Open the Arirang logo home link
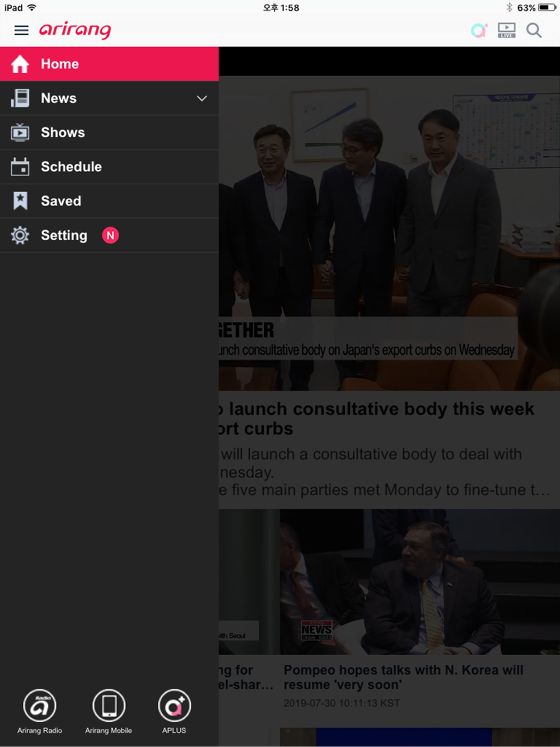The image size is (560, 747). pyautogui.click(x=75, y=30)
